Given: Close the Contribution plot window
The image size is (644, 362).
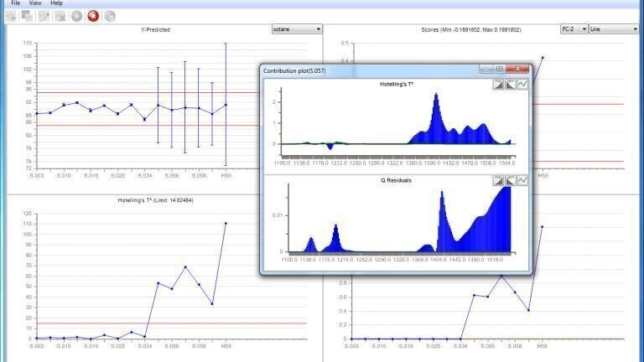Looking at the screenshot, I should (517, 69).
